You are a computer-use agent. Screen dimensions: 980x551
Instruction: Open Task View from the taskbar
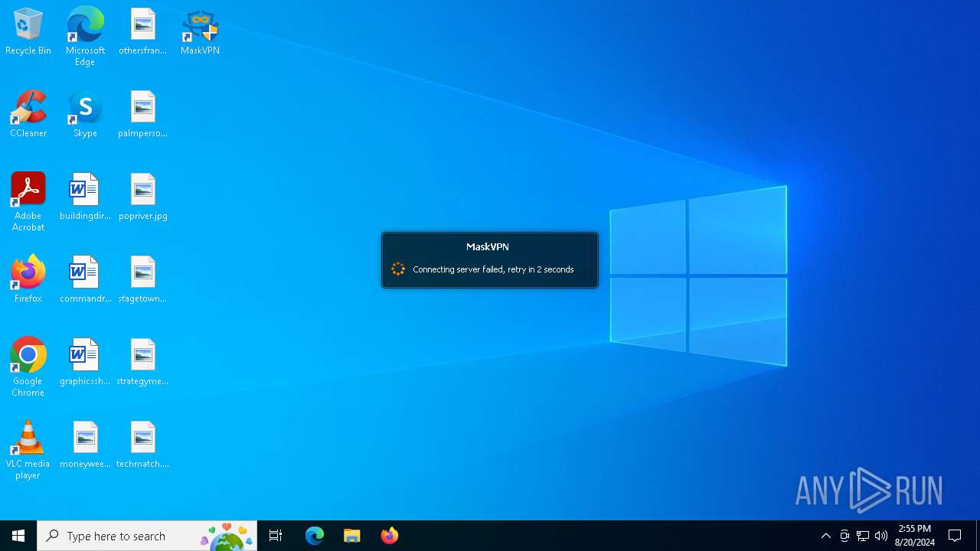[x=276, y=536]
